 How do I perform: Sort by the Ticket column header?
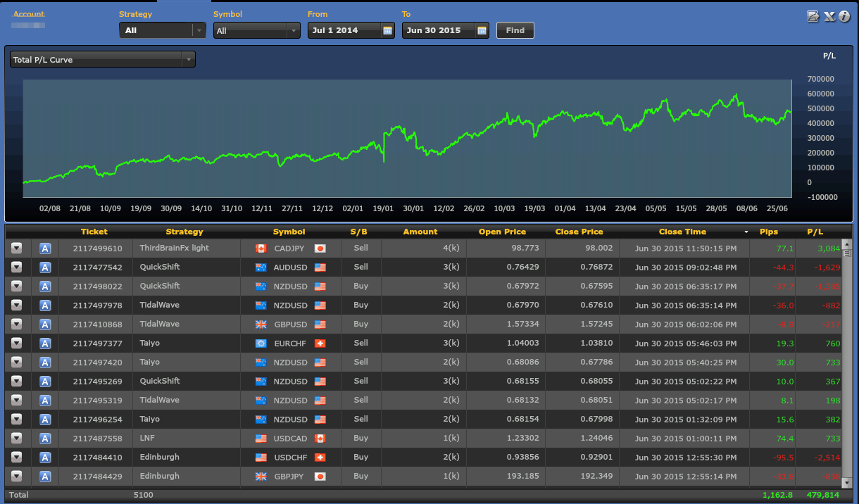[94, 232]
